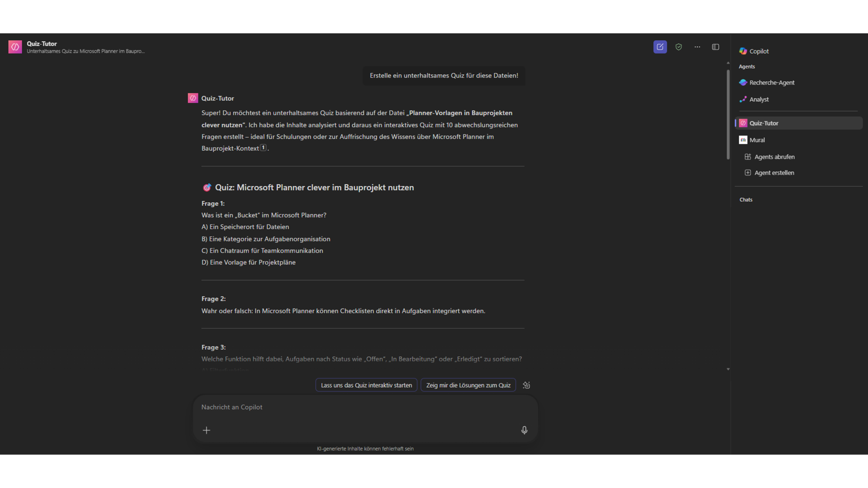Image resolution: width=868 pixels, height=488 pixels.
Task: Open the Mural agent
Action: pyautogui.click(x=757, y=140)
